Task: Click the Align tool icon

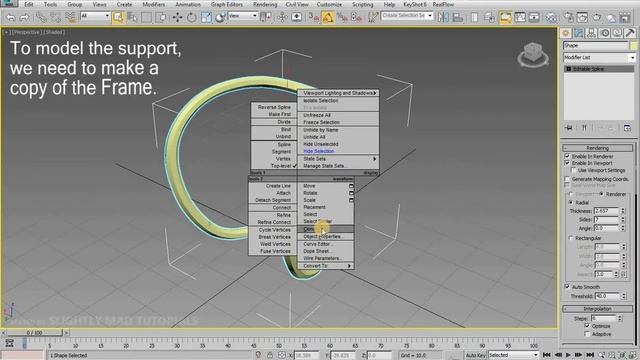Action: coord(458,17)
